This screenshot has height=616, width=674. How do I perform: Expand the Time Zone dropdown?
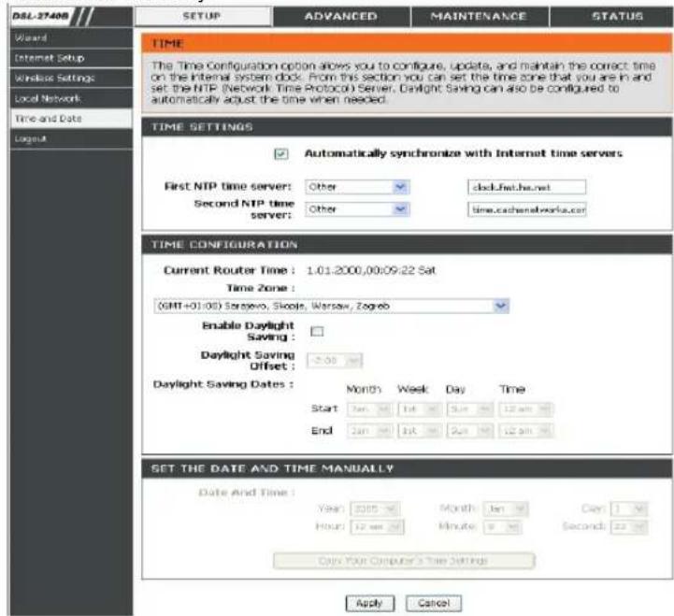[x=332, y=306]
